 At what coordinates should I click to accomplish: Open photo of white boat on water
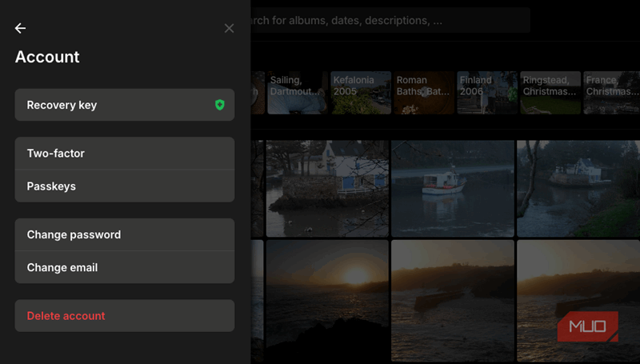(x=453, y=189)
